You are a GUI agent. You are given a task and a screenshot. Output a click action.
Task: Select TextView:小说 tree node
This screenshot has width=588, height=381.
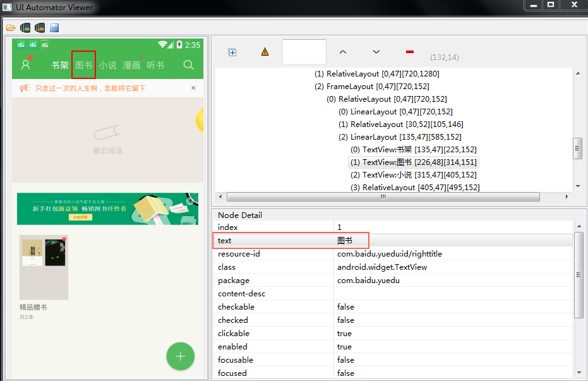[413, 175]
